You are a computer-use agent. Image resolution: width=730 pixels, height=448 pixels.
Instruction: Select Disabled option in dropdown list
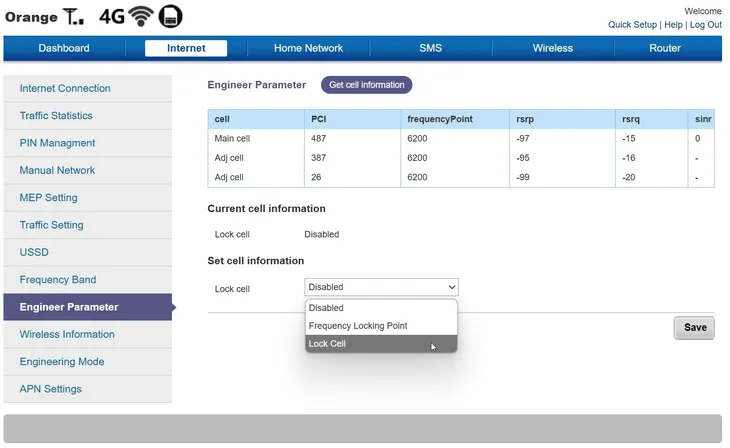click(x=381, y=308)
